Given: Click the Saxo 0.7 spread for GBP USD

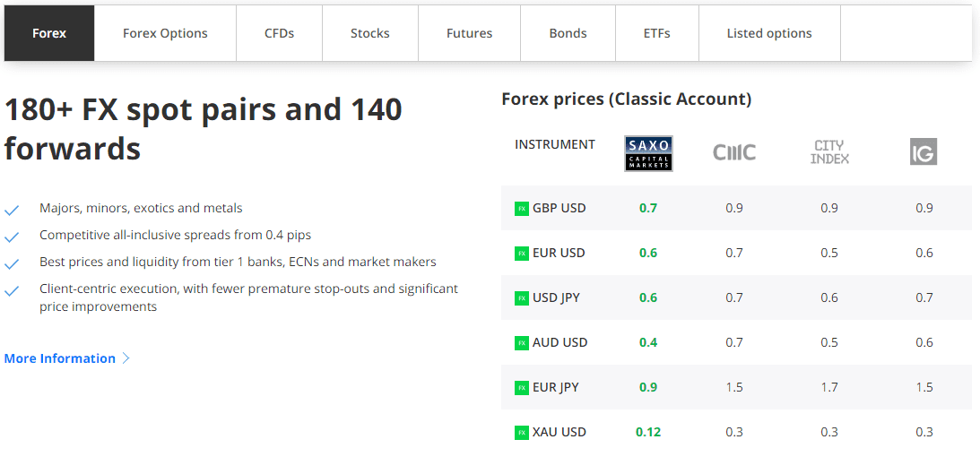Looking at the screenshot, I should tap(648, 208).
